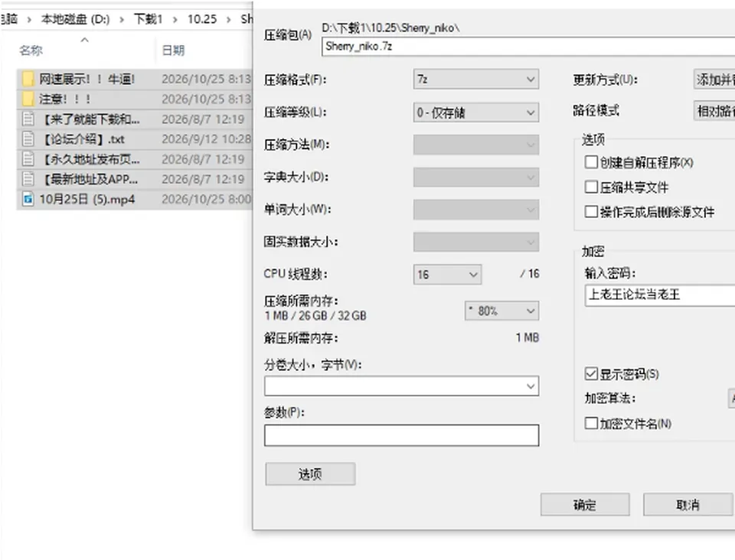Select the text file icon for 【论坛介绍】.txt
Image resolution: width=735 pixels, height=560 pixels.
[x=28, y=139]
